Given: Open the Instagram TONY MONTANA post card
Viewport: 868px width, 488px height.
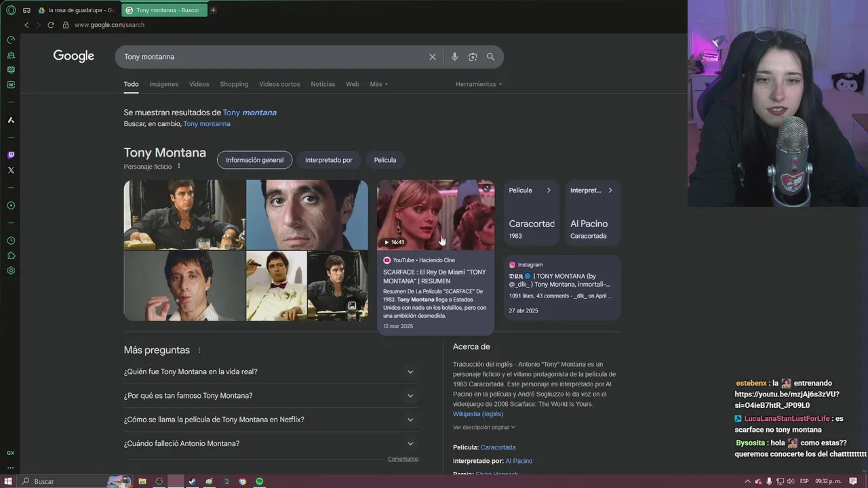Looking at the screenshot, I should [562, 287].
